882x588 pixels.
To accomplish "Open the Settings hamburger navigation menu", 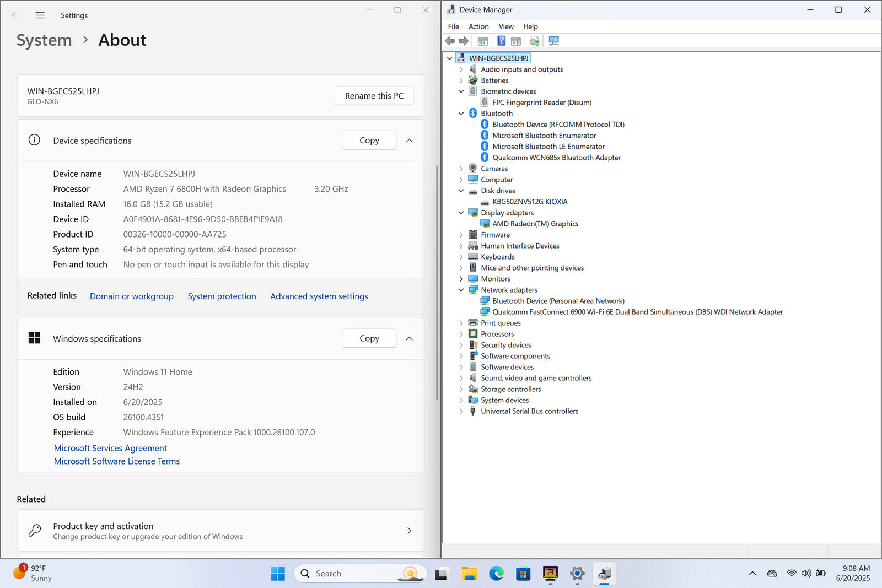I will click(40, 15).
